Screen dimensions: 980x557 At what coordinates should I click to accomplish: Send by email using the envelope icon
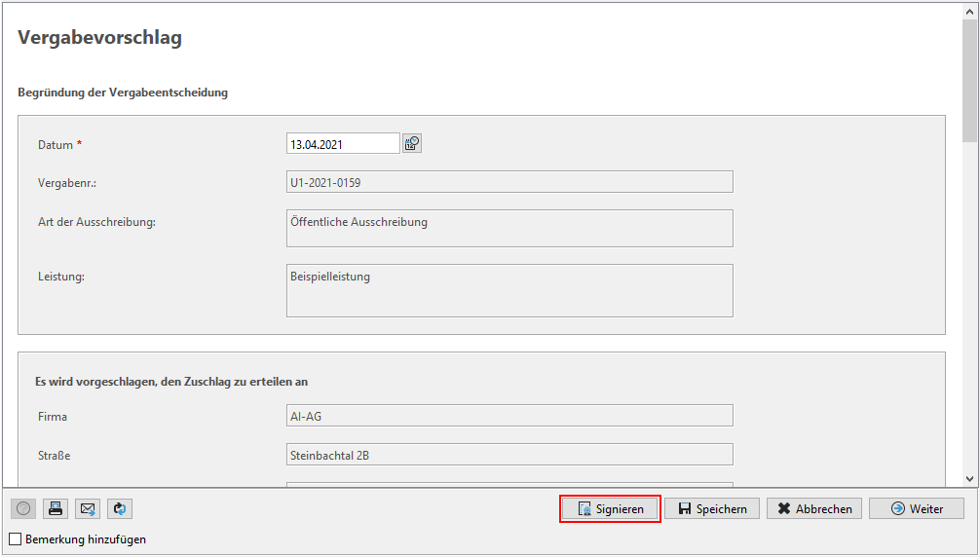point(88,508)
